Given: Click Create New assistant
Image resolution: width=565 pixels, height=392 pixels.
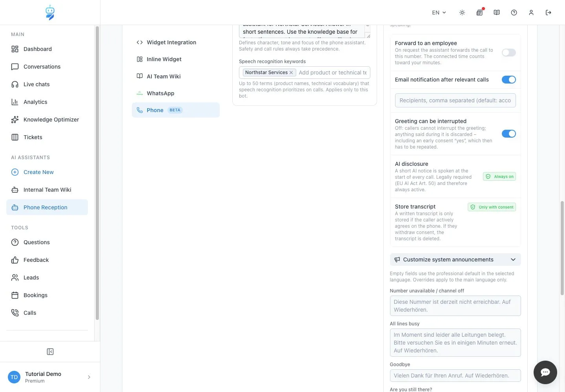Looking at the screenshot, I should click(x=47, y=172).
